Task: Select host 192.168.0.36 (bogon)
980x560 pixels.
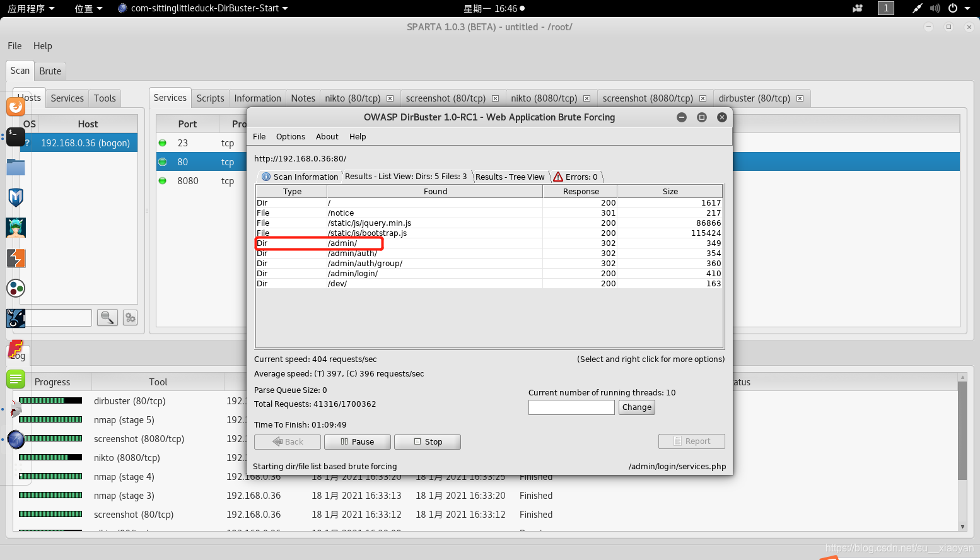Action: 79,143
